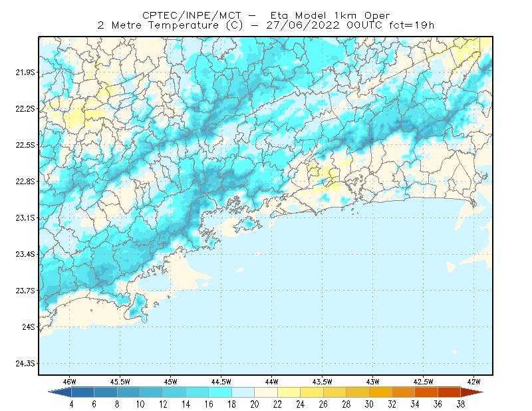
Task: Click the 43W longitude label
Action: 373,382
